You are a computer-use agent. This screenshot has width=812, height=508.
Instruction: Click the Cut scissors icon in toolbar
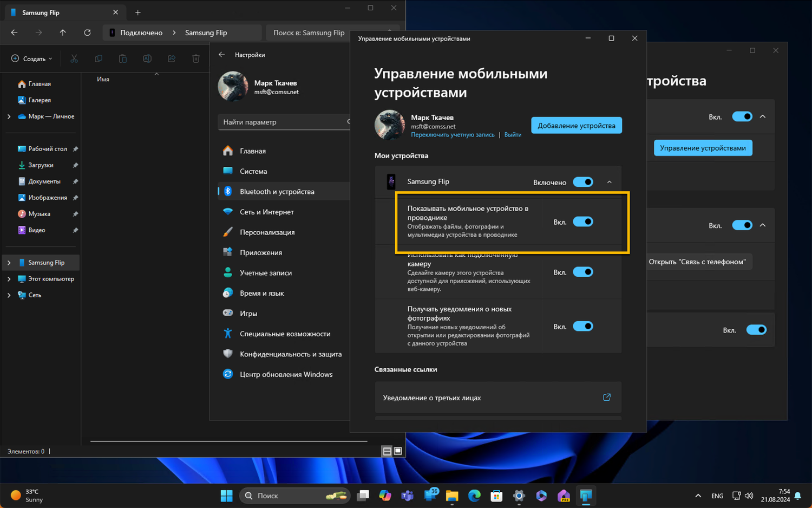tap(74, 58)
